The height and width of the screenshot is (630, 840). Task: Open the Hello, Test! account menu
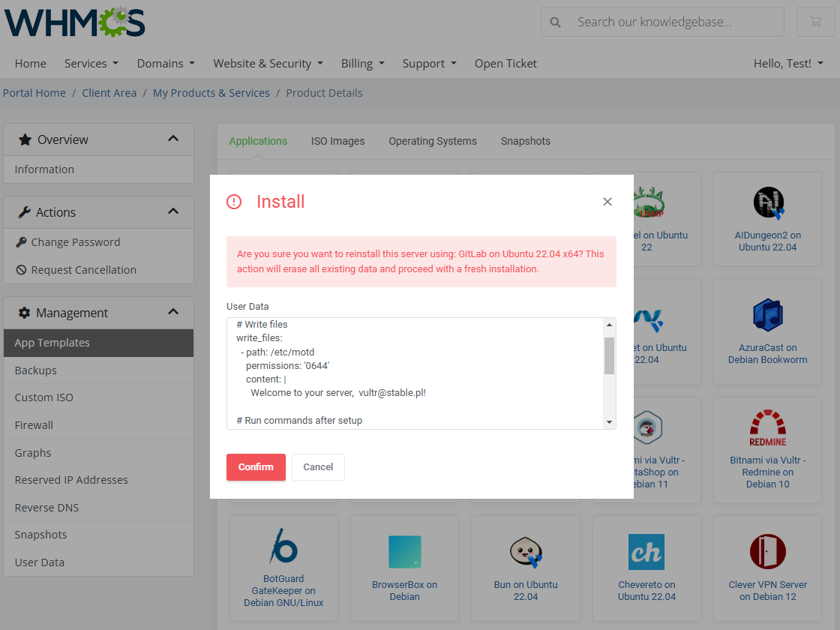click(x=788, y=64)
